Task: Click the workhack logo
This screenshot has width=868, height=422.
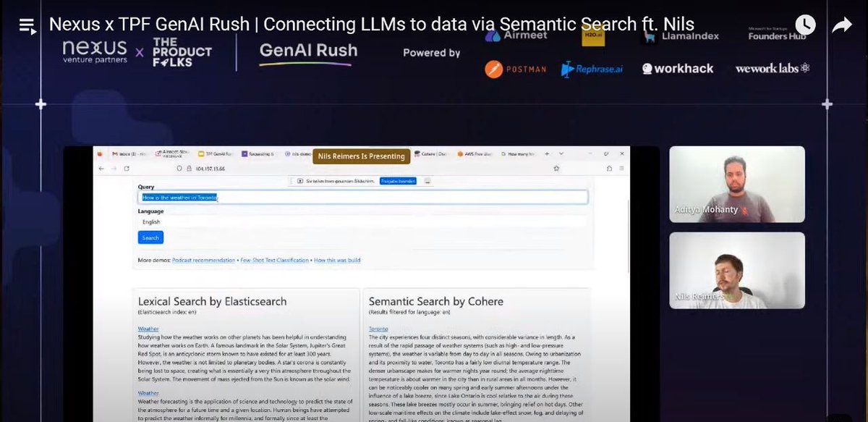Action: click(677, 69)
